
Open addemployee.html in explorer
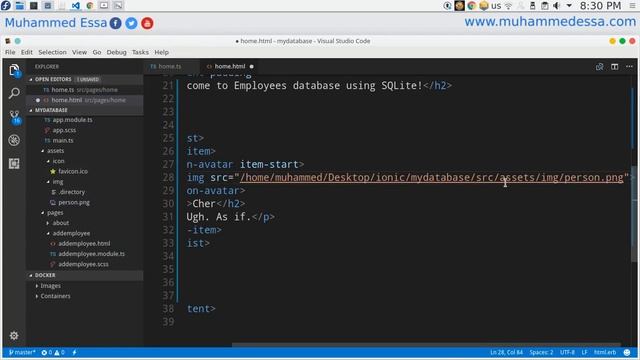(x=84, y=243)
